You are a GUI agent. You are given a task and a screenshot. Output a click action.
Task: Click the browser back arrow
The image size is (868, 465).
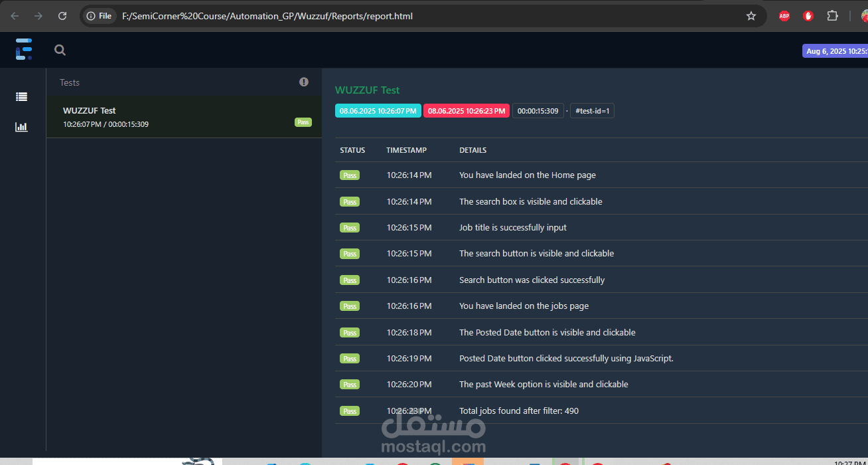pyautogui.click(x=15, y=16)
